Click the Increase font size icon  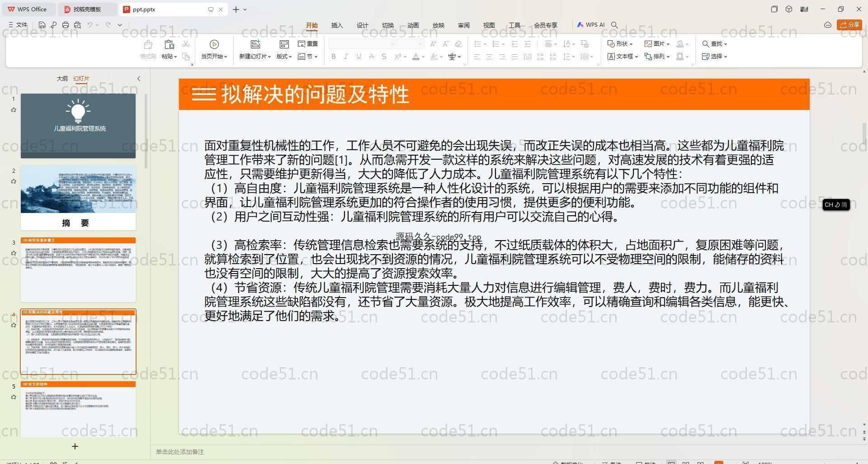pos(434,44)
